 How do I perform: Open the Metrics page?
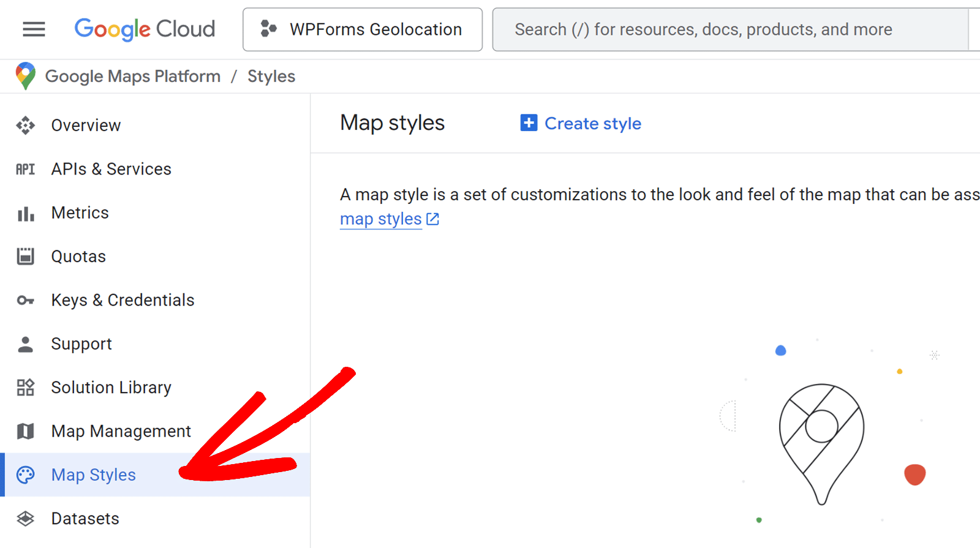point(155,212)
